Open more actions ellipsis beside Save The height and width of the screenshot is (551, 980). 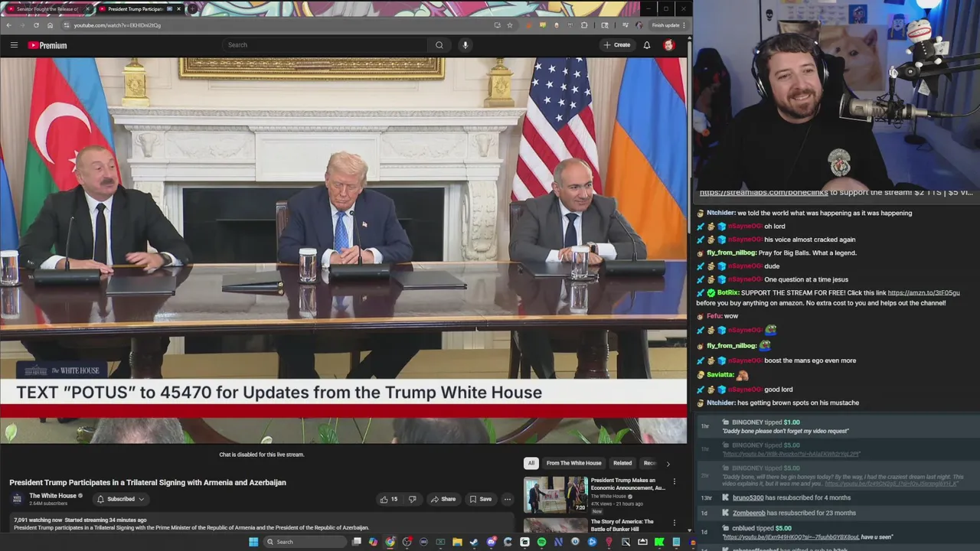coord(507,499)
